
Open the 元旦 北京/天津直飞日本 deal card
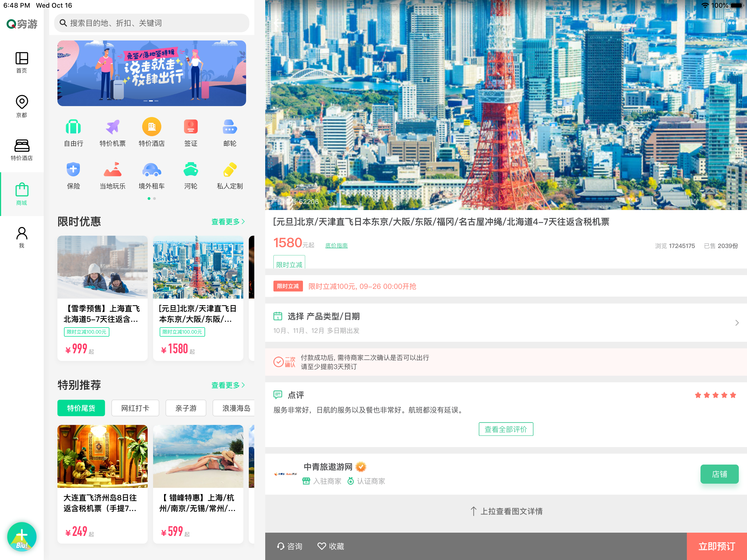(x=198, y=298)
